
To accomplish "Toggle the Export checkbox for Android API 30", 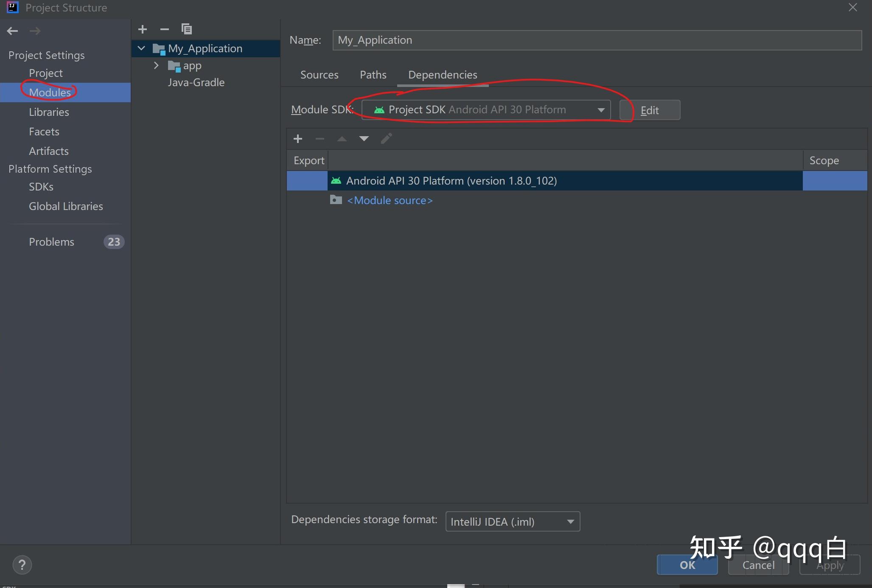I will [x=306, y=180].
